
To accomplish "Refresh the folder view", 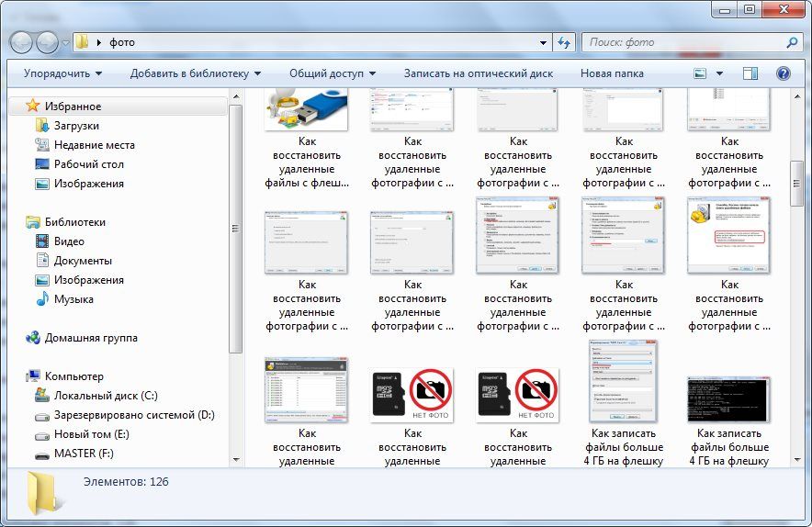I will pyautogui.click(x=564, y=42).
